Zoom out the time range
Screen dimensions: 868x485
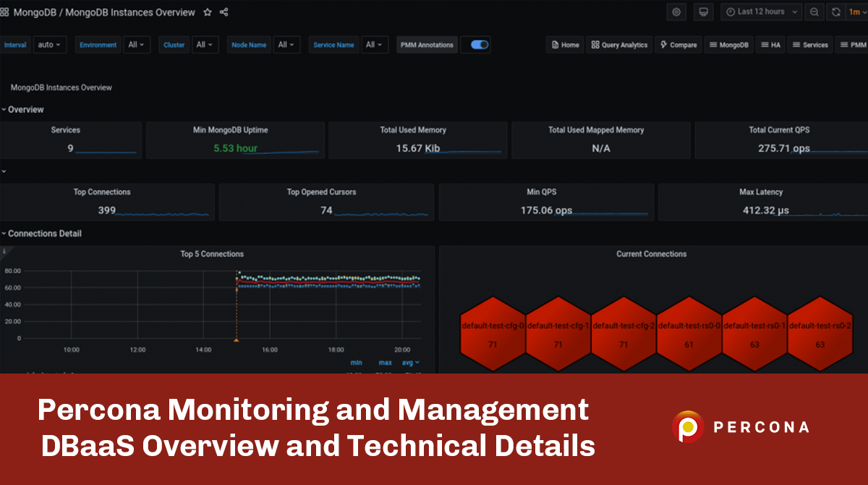click(814, 12)
